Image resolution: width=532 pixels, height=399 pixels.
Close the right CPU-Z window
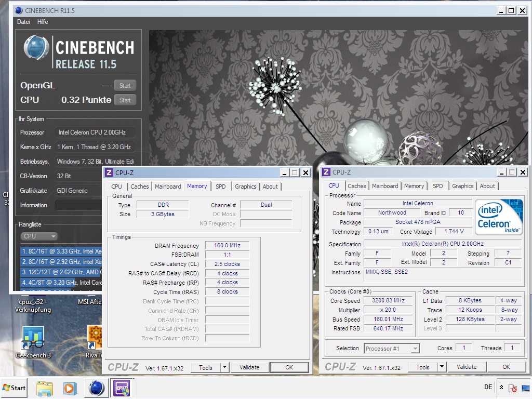click(523, 172)
